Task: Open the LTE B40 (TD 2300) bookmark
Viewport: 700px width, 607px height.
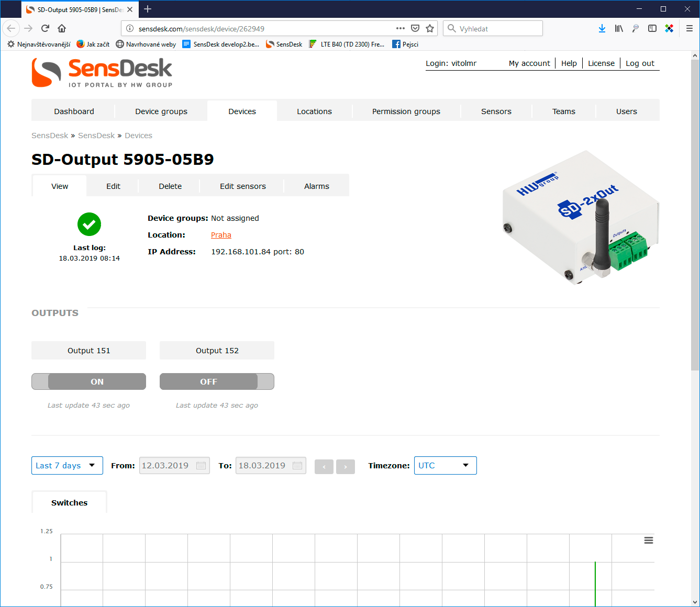Action: pyautogui.click(x=347, y=44)
